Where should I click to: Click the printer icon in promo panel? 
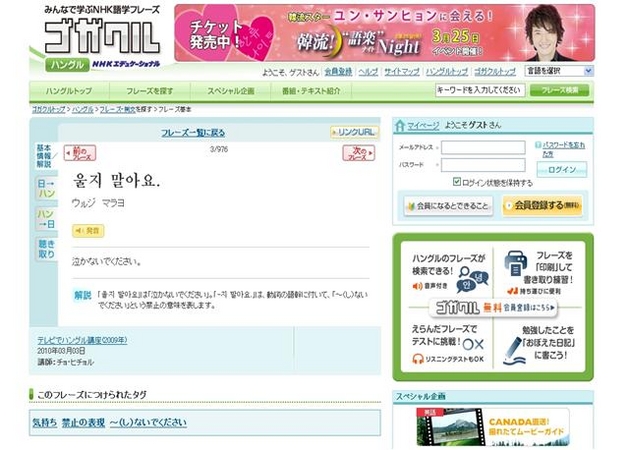pyautogui.click(x=516, y=263)
